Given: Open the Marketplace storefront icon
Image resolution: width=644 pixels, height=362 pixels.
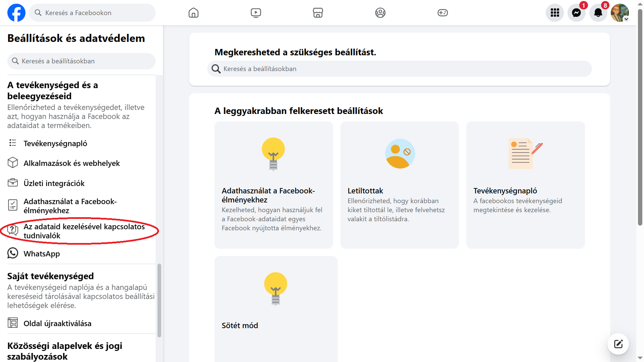Looking at the screenshot, I should (x=318, y=13).
